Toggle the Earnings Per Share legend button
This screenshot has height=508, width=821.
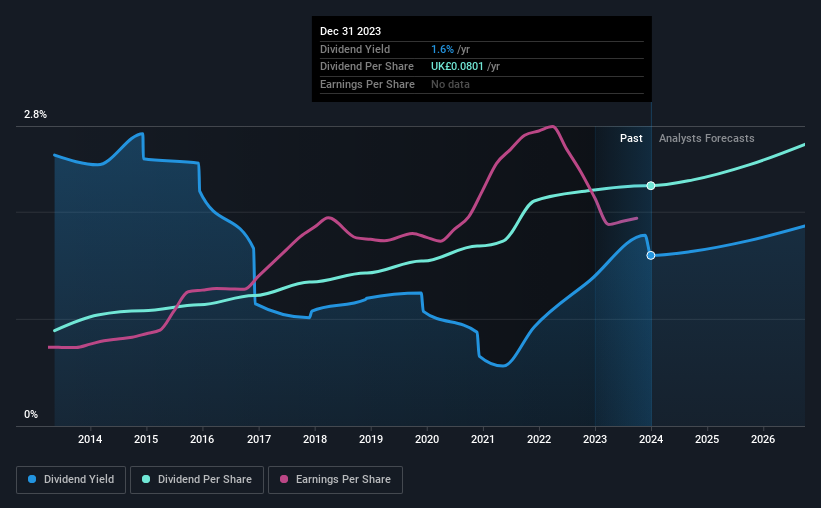point(335,480)
